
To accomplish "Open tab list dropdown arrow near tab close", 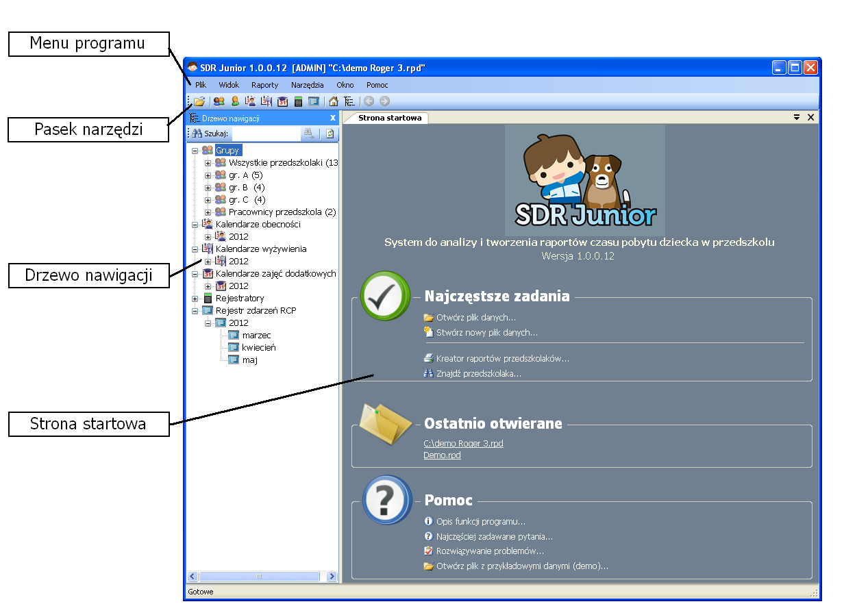I will click(x=797, y=117).
